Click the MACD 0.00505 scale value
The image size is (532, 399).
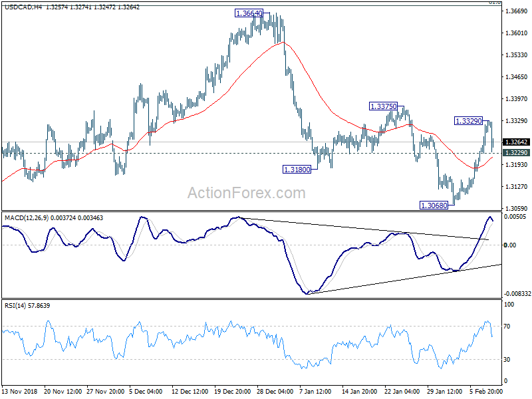click(x=516, y=217)
